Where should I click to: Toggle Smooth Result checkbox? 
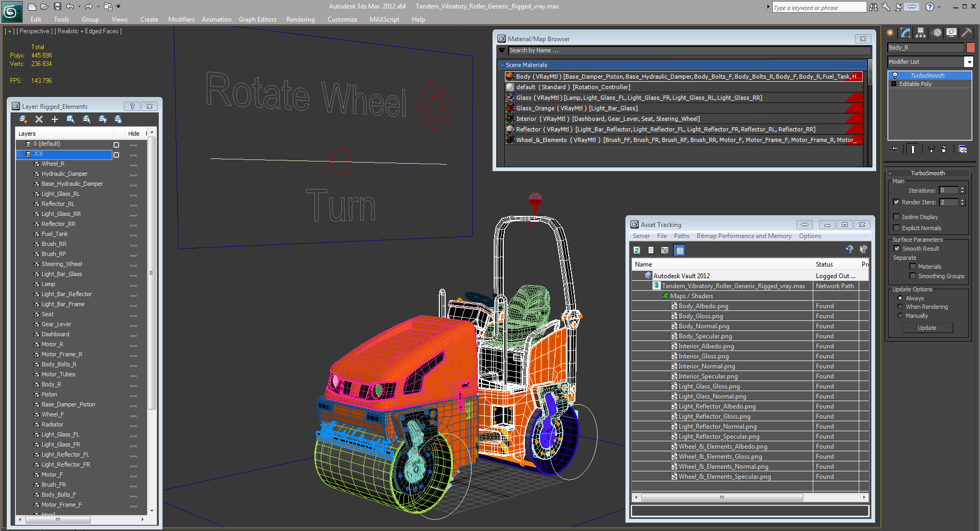[897, 249]
